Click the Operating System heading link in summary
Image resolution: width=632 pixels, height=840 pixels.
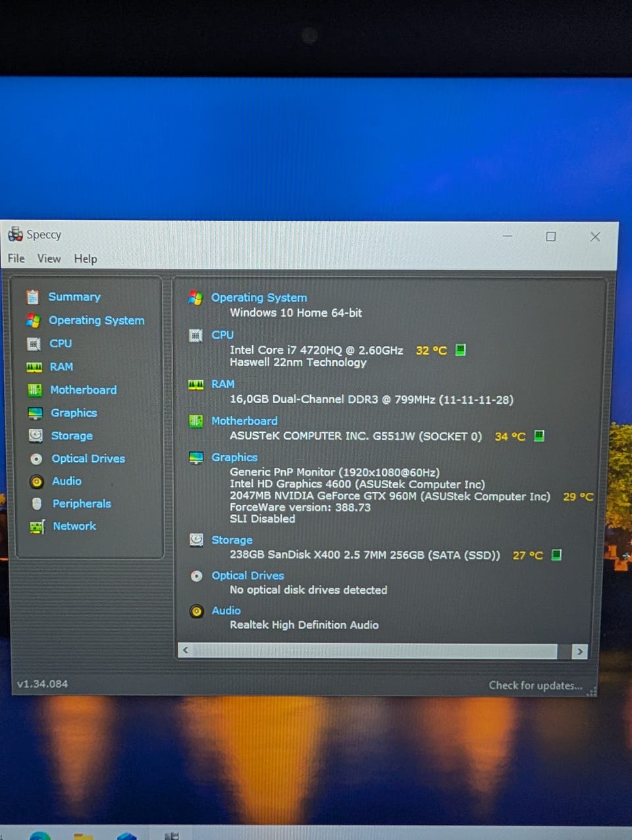click(x=259, y=298)
